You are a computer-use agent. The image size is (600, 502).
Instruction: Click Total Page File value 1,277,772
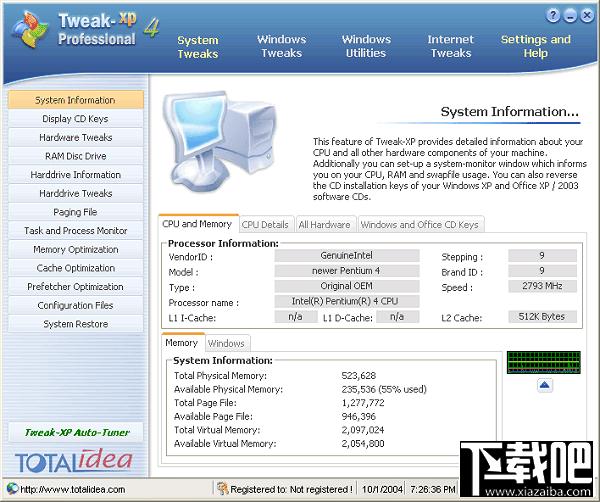(363, 403)
